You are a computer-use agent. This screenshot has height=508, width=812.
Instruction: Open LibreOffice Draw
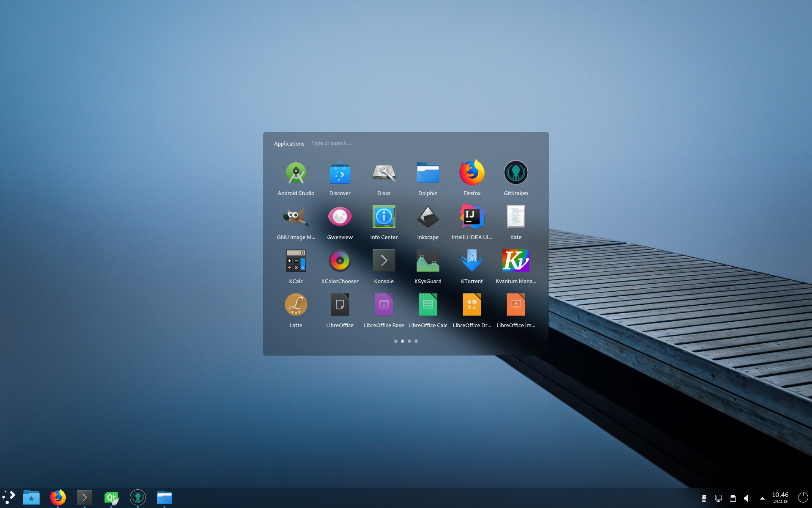click(472, 310)
